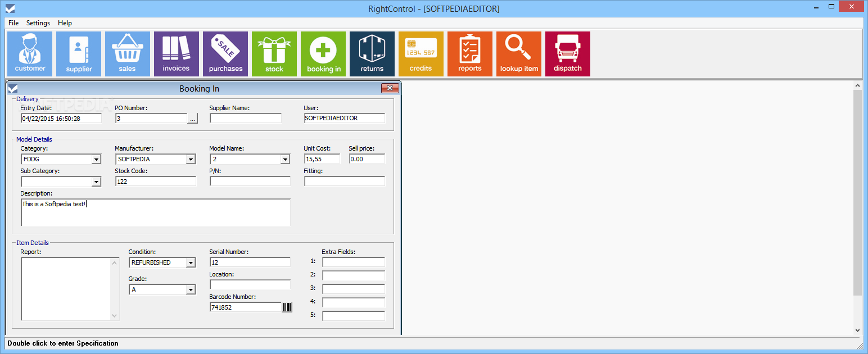Open the purchases sale-tag icon
Viewport: 868px width, 354px height.
tap(225, 54)
